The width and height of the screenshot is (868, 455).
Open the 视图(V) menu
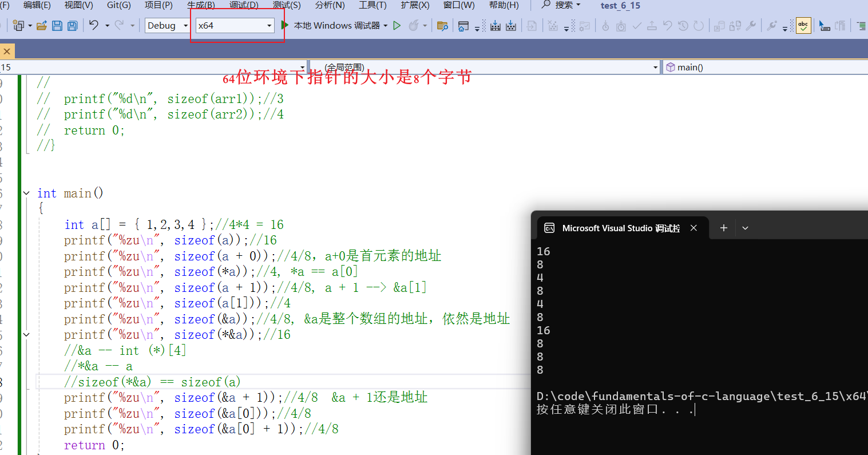(x=79, y=5)
